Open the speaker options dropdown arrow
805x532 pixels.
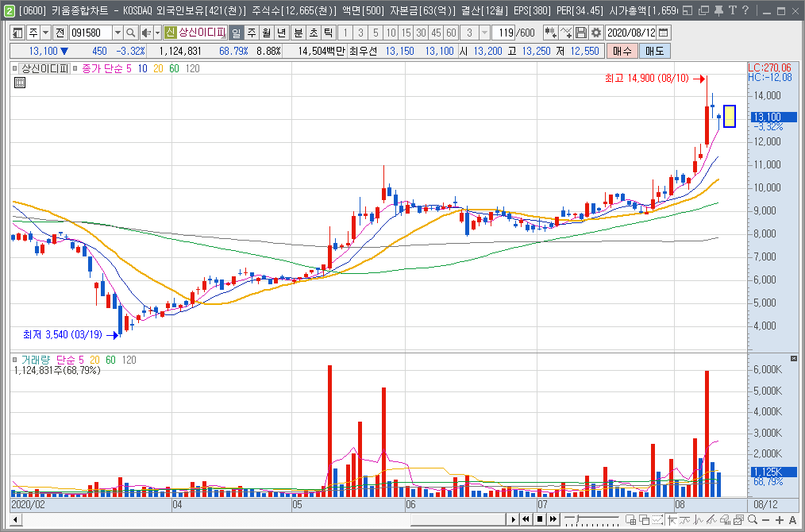pos(158,33)
